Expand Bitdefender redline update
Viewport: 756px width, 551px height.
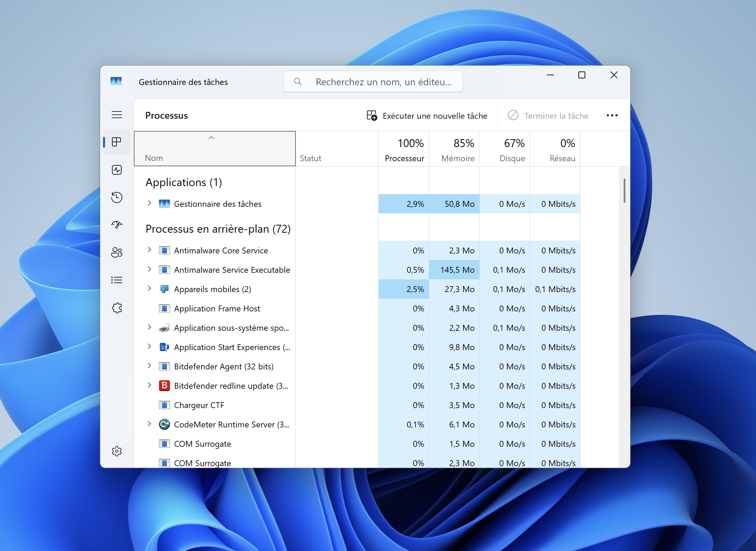pos(149,385)
